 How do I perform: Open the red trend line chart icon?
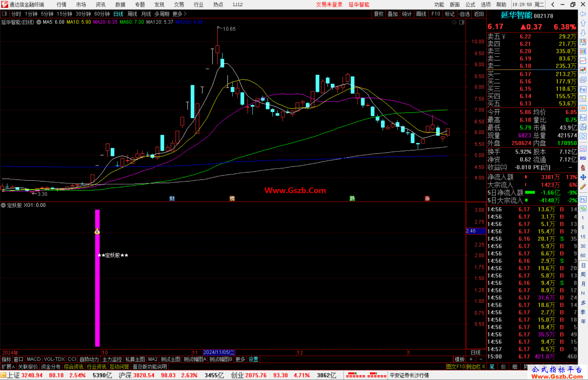583,61
